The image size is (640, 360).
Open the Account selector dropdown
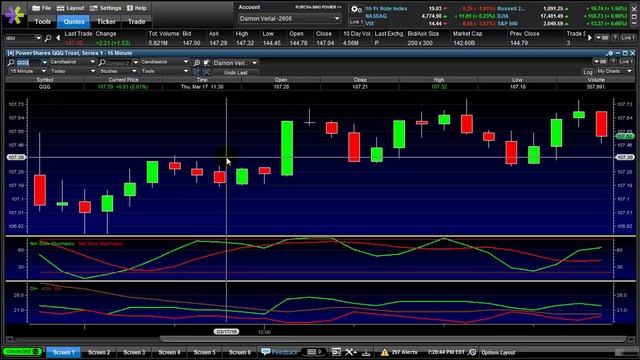(289, 18)
